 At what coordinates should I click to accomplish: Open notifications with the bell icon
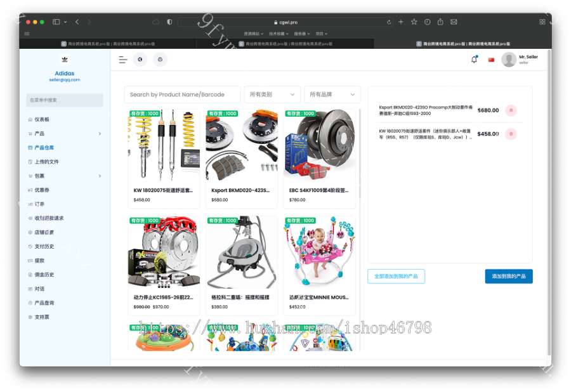474,60
